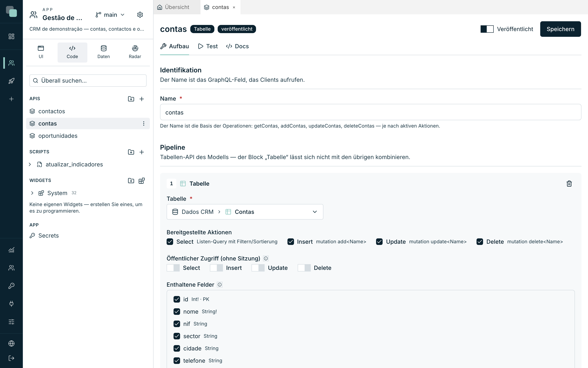Image resolution: width=588 pixels, height=368 pixels.
Task: Enable public Insert access toggle
Action: (x=216, y=268)
